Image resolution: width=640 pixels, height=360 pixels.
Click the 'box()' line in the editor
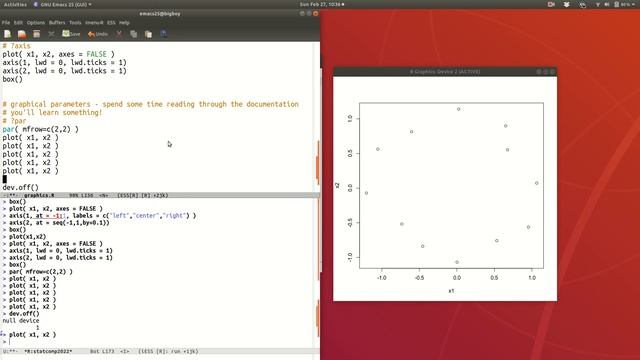click(13, 79)
